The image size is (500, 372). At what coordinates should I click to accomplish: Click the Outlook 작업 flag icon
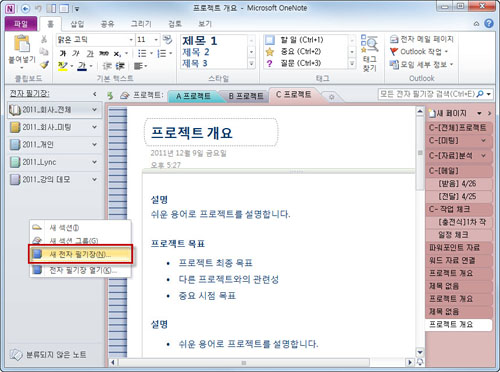coord(394,52)
